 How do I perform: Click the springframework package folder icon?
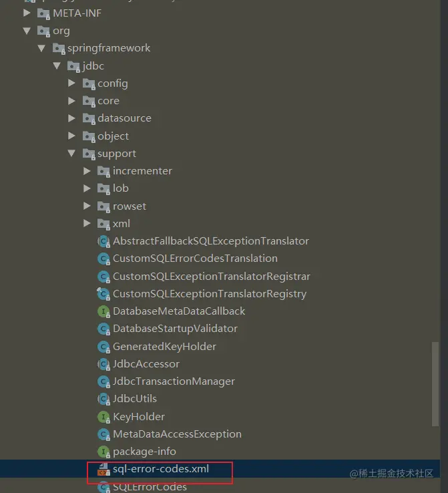pyautogui.click(x=59, y=48)
